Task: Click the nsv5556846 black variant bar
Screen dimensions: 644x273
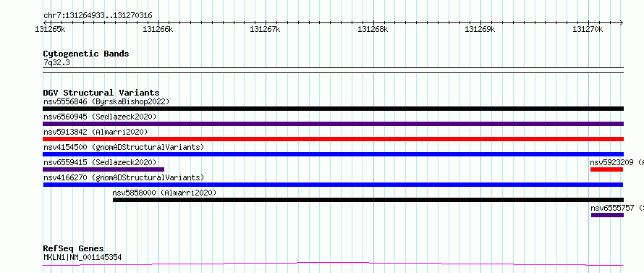Action: tap(333, 109)
